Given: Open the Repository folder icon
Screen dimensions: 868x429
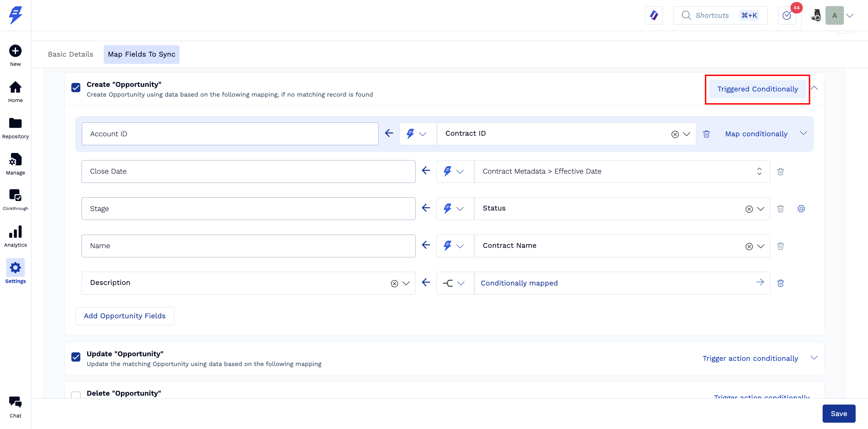Looking at the screenshot, I should 15,123.
